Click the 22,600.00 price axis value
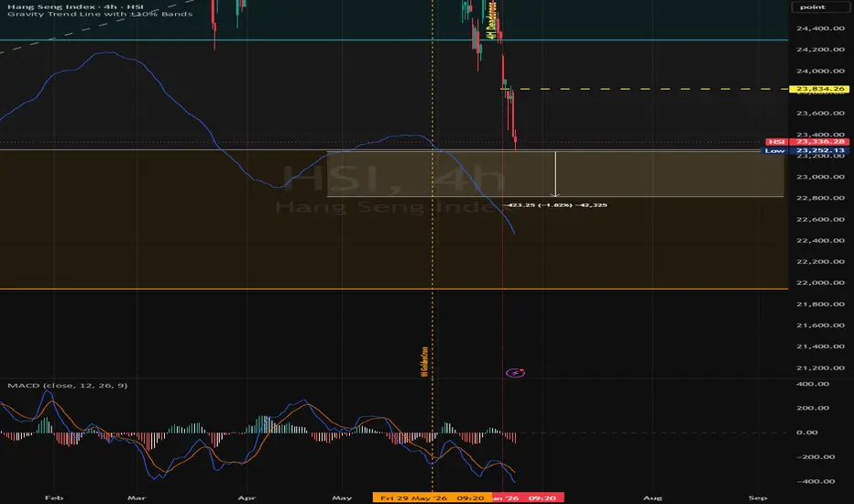854x504 pixels. point(820,219)
